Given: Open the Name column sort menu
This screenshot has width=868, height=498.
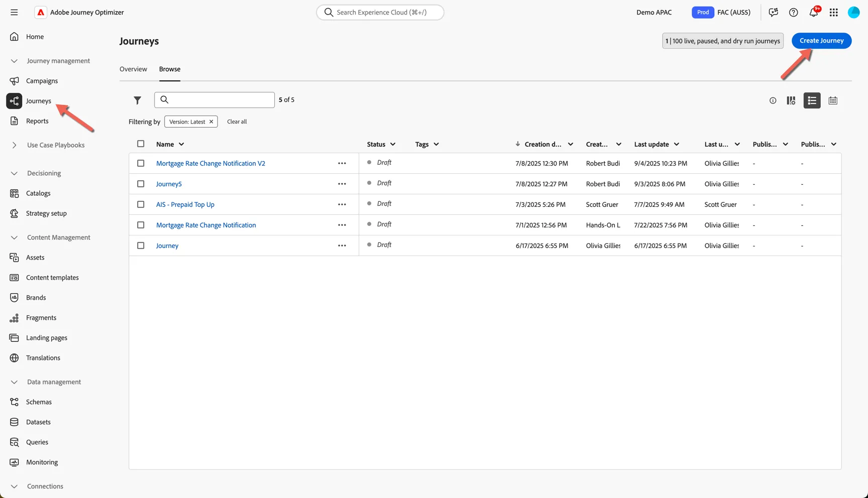Looking at the screenshot, I should tap(181, 145).
